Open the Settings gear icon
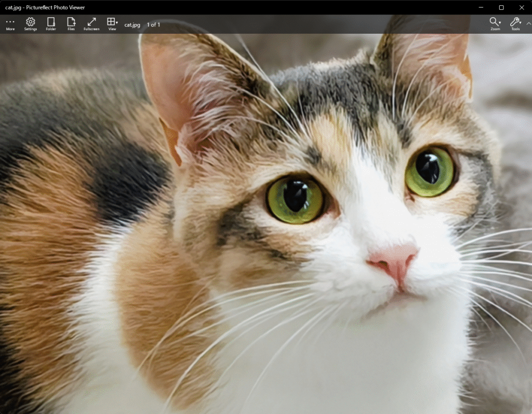Image resolution: width=532 pixels, height=414 pixels. point(30,24)
